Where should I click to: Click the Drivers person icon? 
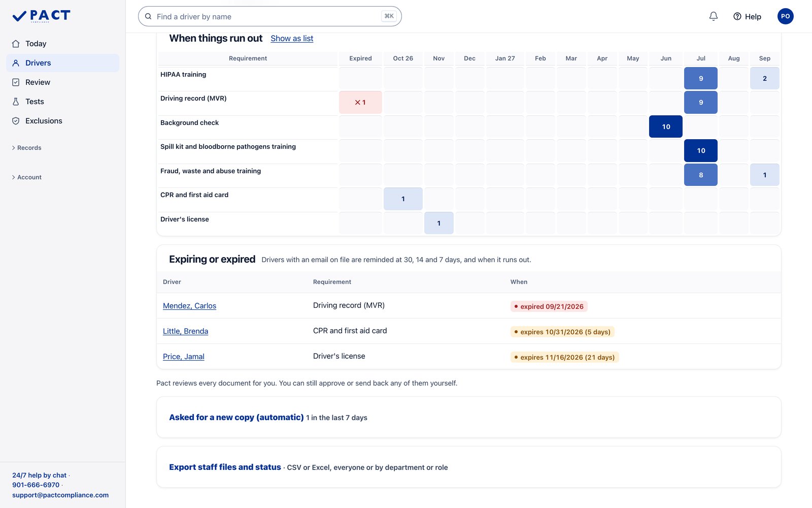16,63
